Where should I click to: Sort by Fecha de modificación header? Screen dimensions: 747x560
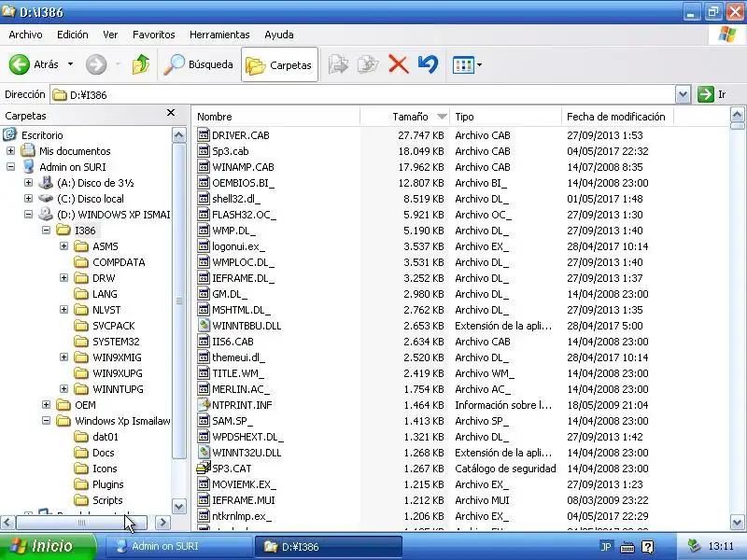617,117
